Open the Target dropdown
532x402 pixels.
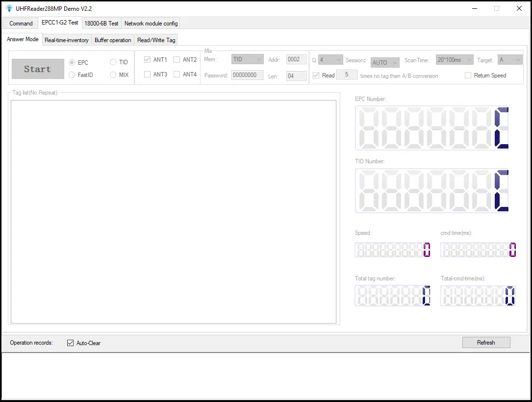510,60
